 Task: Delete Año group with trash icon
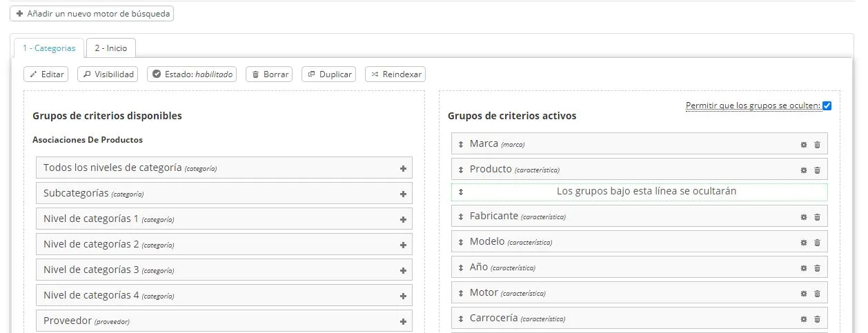tap(817, 268)
